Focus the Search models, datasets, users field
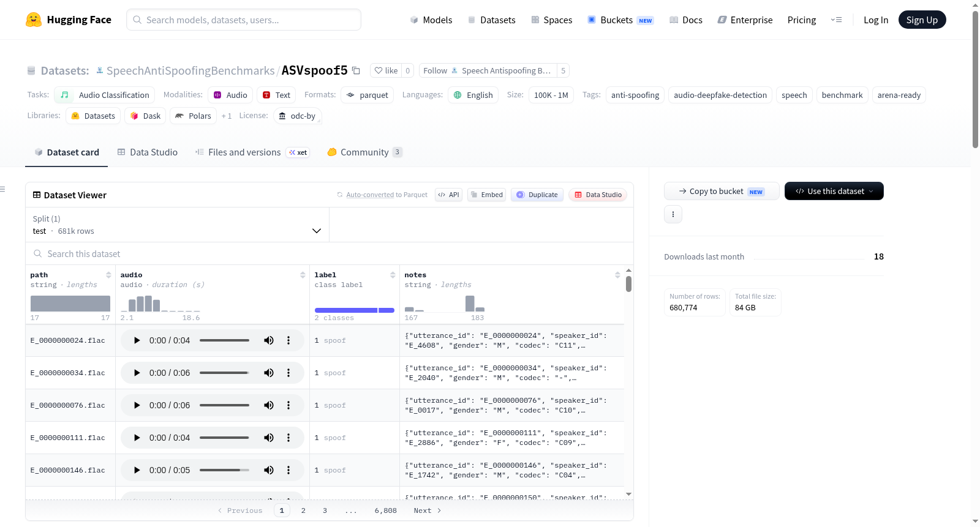This screenshot has height=527, width=980. coord(244,20)
